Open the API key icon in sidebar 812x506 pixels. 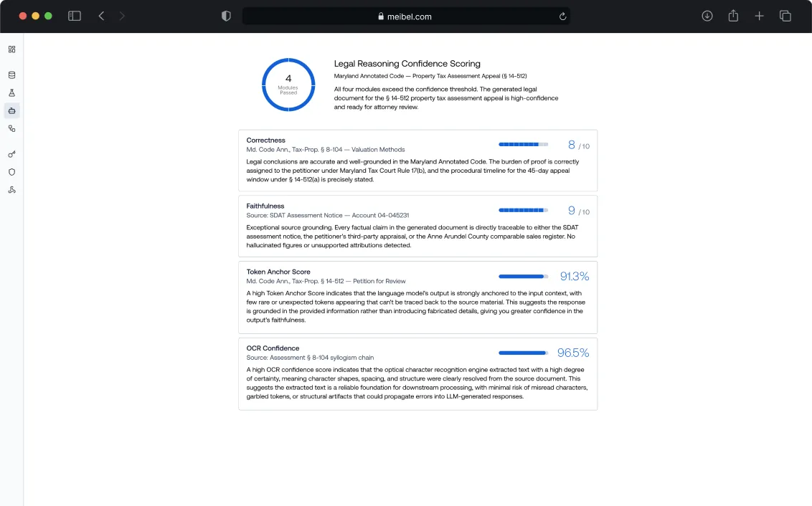click(11, 153)
